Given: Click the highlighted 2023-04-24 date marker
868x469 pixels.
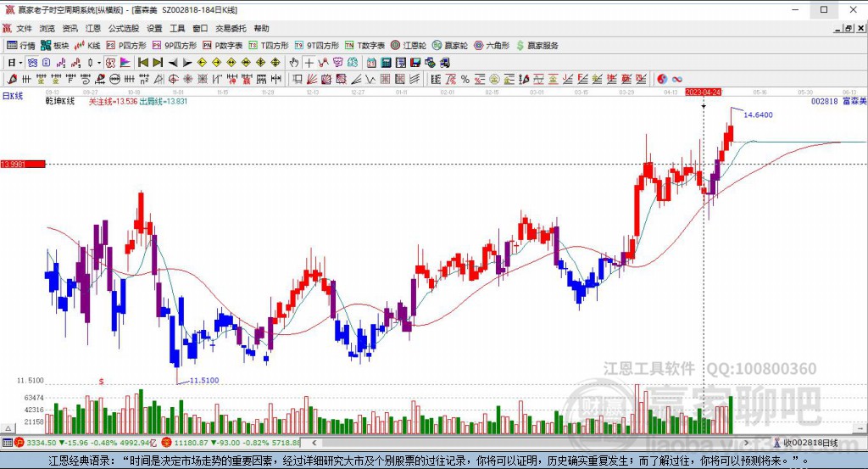Looking at the screenshot, I should pyautogui.click(x=703, y=92).
